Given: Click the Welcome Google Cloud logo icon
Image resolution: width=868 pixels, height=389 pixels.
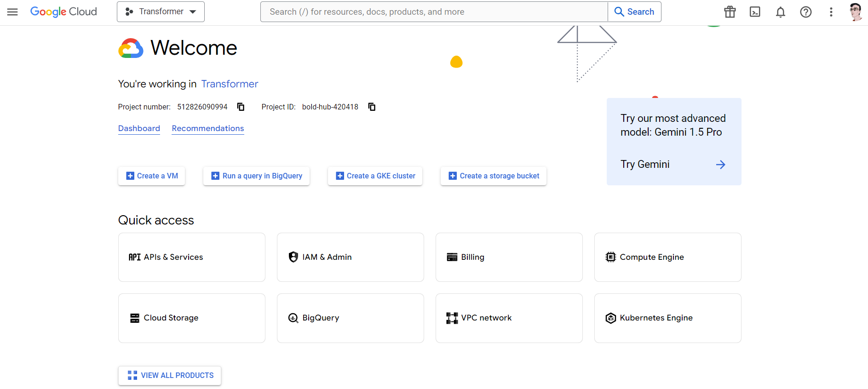Looking at the screenshot, I should pos(131,48).
